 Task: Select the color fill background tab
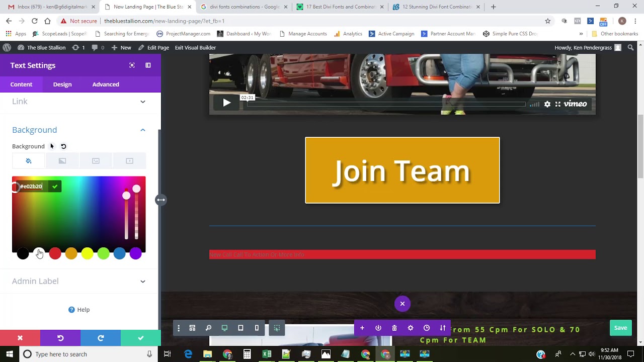pos(29,161)
